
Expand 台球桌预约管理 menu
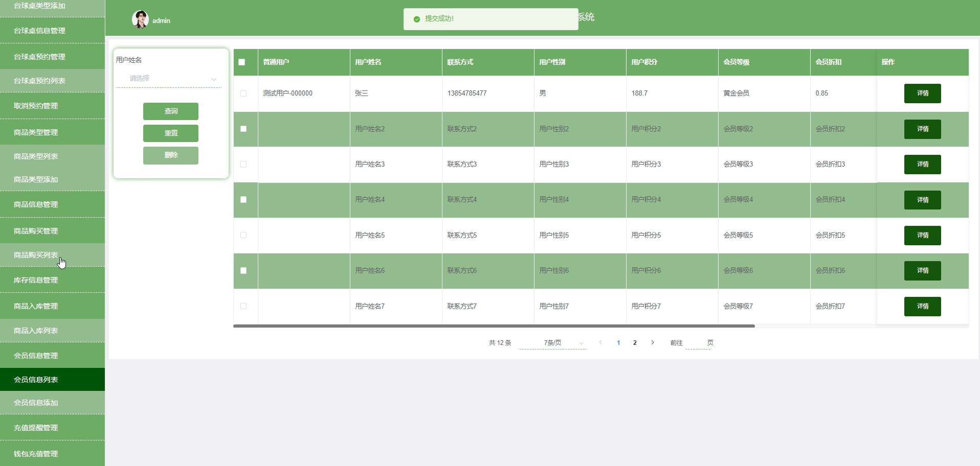coord(52,57)
